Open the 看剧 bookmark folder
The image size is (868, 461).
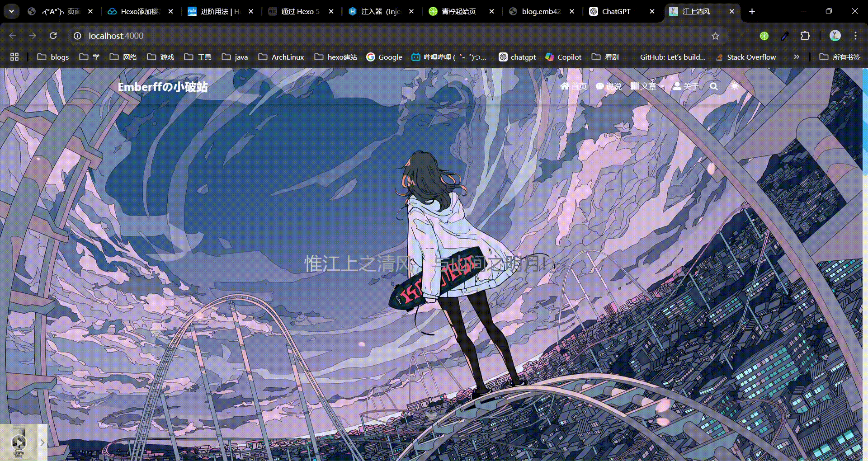click(x=605, y=57)
